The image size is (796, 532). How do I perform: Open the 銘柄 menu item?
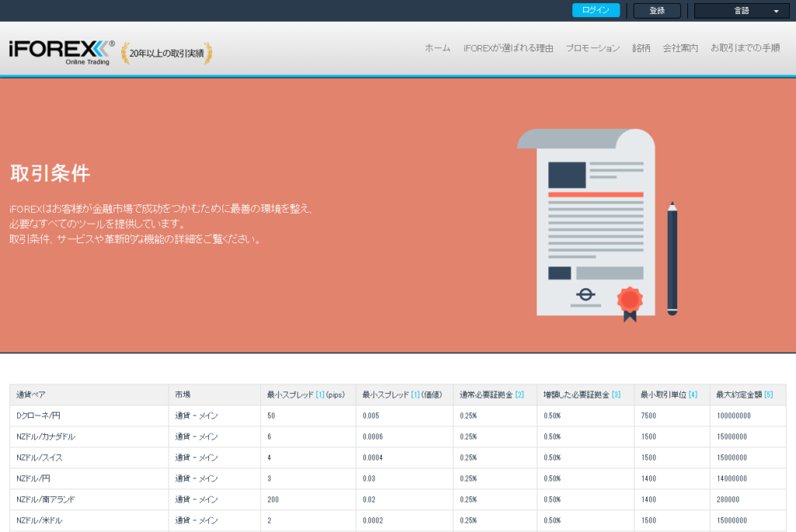(641, 48)
